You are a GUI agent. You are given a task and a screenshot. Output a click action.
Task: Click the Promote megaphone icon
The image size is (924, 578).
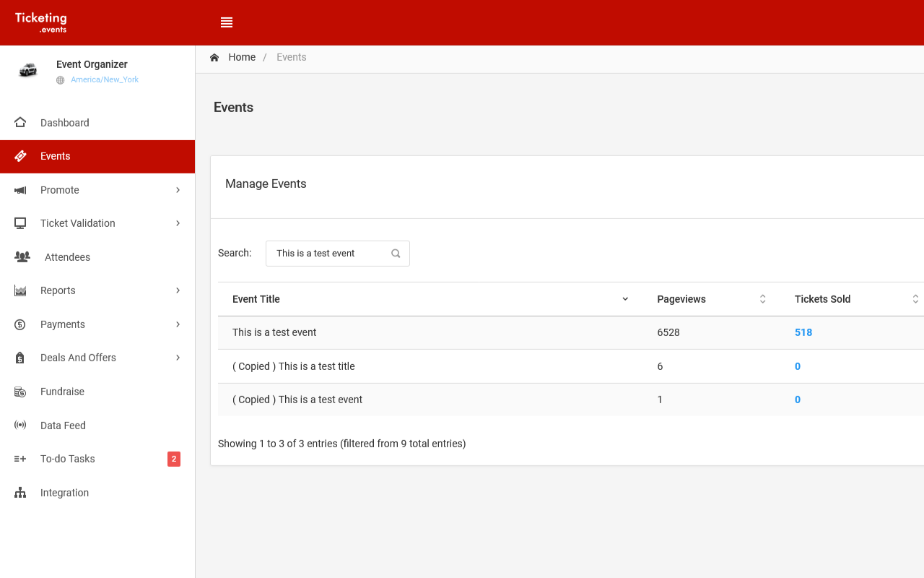pyautogui.click(x=20, y=190)
